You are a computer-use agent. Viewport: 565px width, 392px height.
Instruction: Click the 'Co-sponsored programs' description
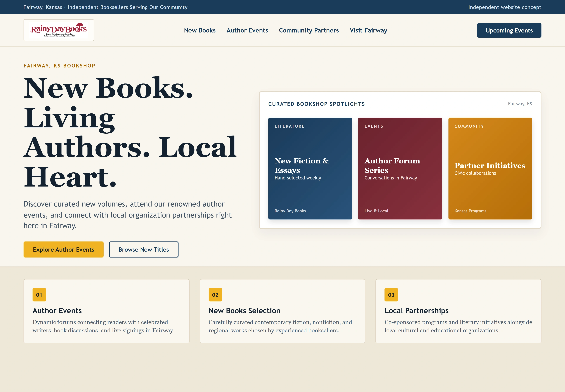[x=458, y=326]
